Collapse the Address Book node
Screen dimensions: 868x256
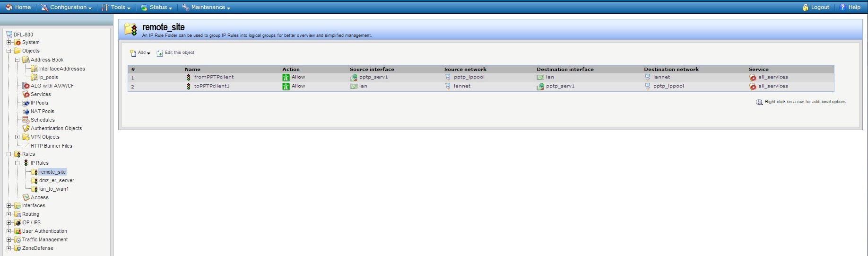[17, 60]
